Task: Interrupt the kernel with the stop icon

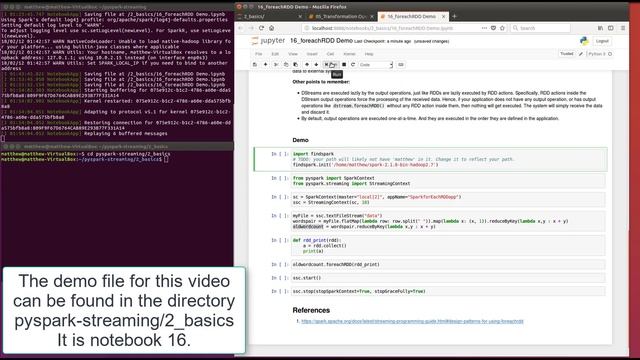Action: click(x=344, y=64)
